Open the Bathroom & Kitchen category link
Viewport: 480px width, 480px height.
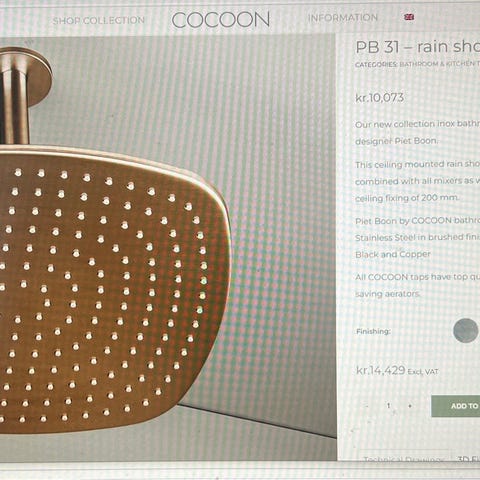439,64
